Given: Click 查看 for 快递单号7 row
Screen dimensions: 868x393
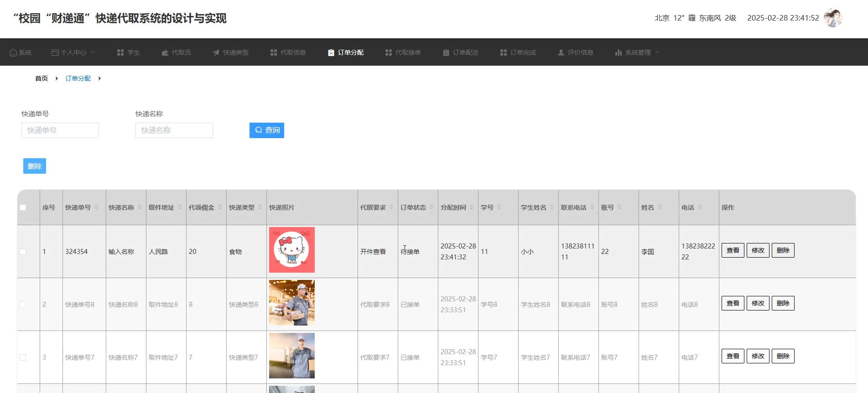Looking at the screenshot, I should pyautogui.click(x=733, y=356).
